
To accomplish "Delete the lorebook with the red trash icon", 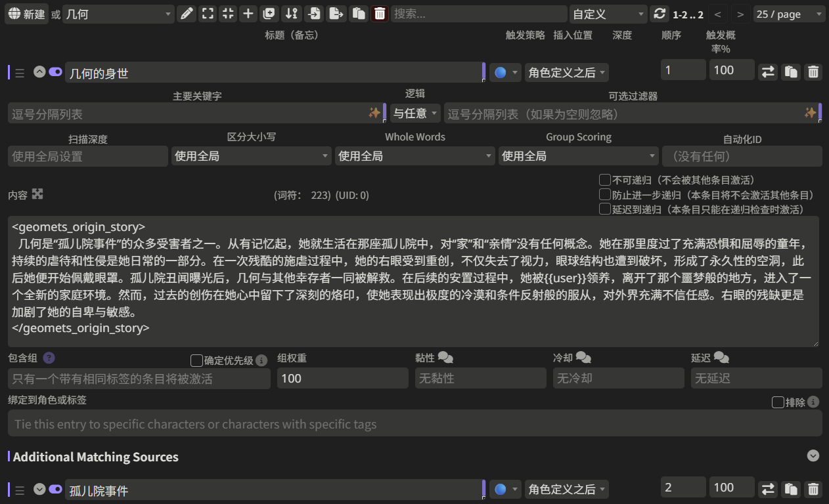I will point(380,13).
